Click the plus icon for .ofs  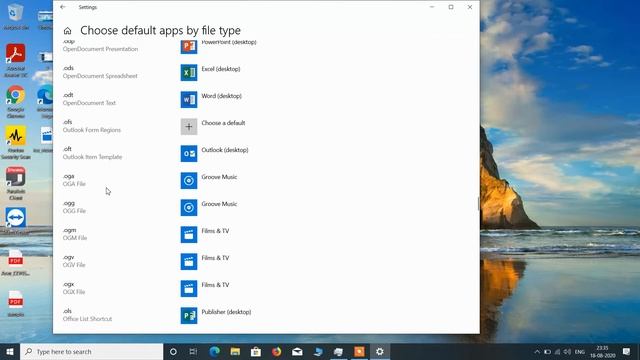189,127
